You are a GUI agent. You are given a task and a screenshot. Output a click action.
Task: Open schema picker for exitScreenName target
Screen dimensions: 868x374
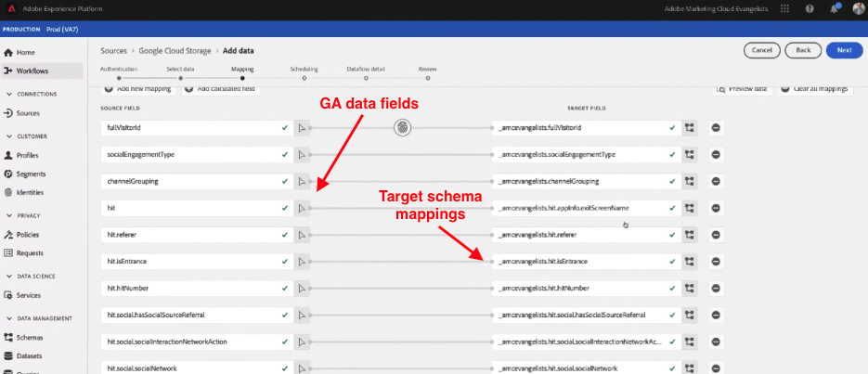pyautogui.click(x=689, y=208)
